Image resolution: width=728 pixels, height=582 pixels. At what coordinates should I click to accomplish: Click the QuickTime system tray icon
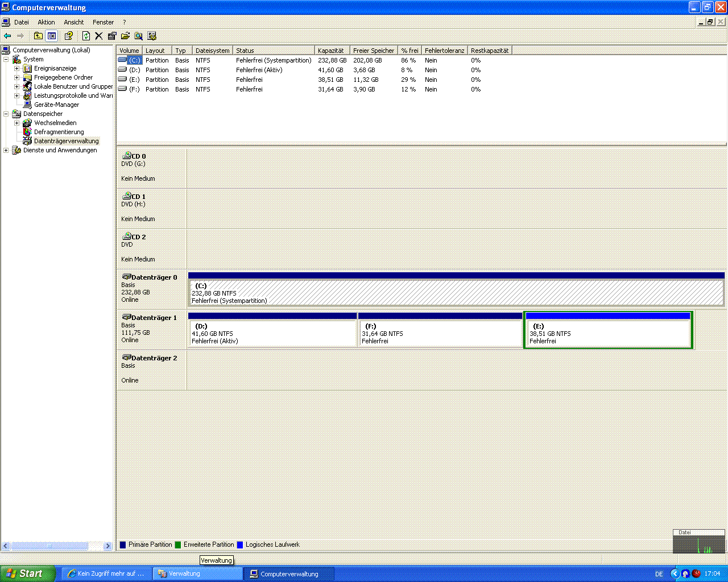pos(685,573)
